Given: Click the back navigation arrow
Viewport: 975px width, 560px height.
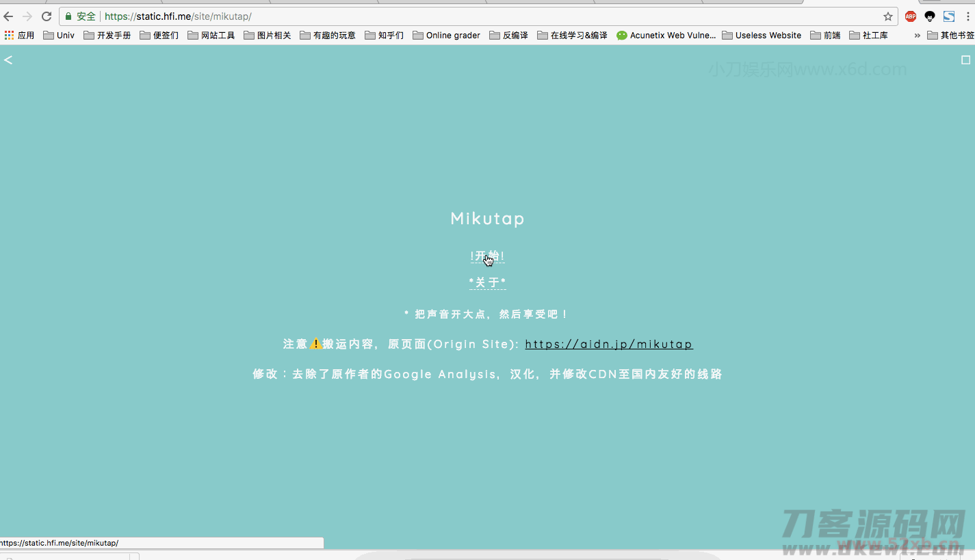Looking at the screenshot, I should pyautogui.click(x=7, y=16).
